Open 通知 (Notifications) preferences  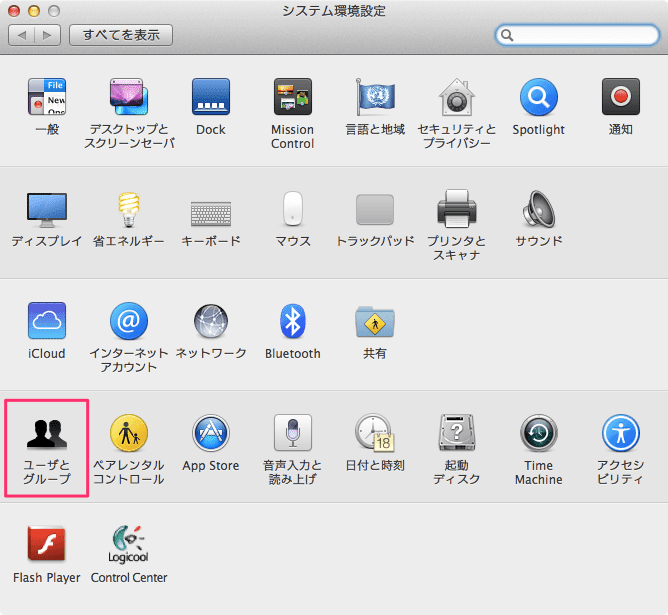621,97
